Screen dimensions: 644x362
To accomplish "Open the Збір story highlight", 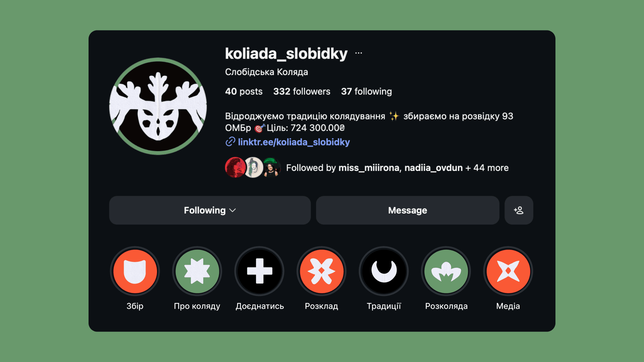I will tap(135, 271).
